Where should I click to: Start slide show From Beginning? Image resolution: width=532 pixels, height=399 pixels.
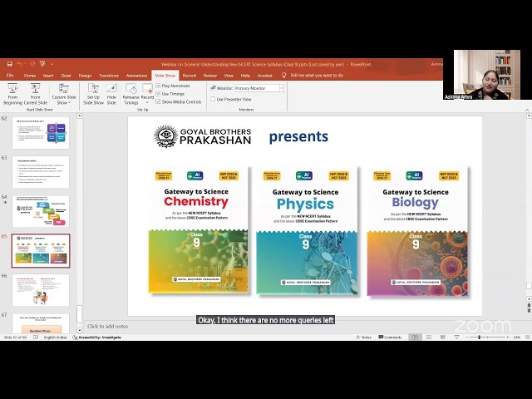pos(12,94)
